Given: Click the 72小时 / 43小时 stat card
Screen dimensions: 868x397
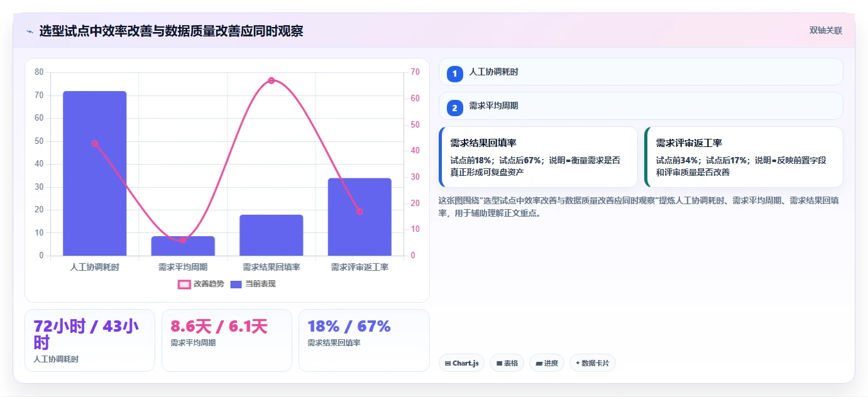Looking at the screenshot, I should [90, 340].
